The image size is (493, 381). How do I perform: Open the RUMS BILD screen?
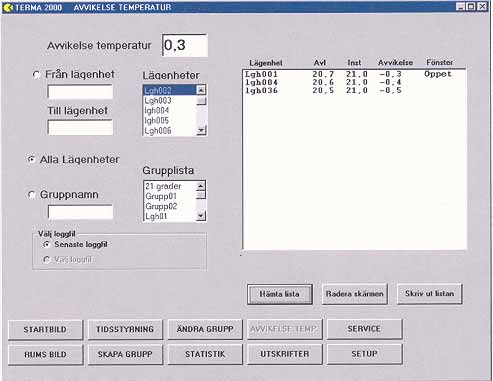[45, 355]
